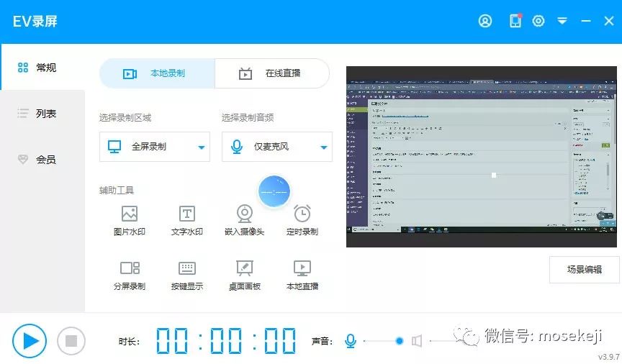
Task: Open 按键显示 keystroke display tool
Action: [x=187, y=276]
